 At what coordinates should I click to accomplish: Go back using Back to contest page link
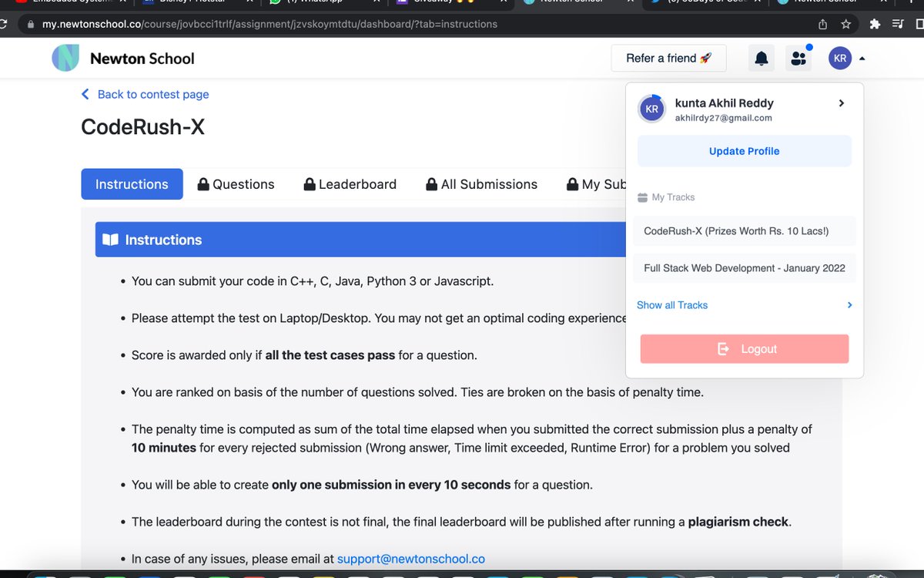(x=145, y=94)
